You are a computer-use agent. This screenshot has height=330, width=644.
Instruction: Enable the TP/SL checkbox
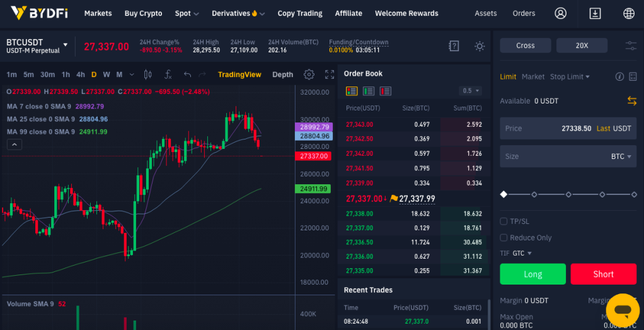503,221
